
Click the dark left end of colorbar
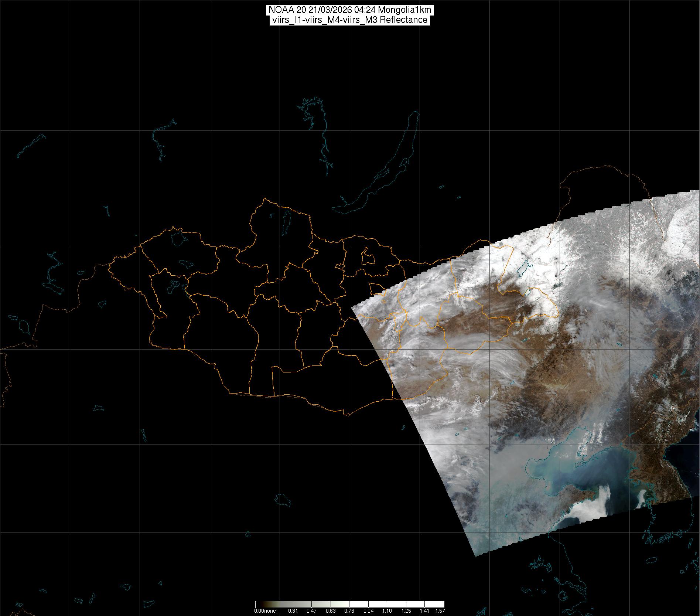point(257,605)
